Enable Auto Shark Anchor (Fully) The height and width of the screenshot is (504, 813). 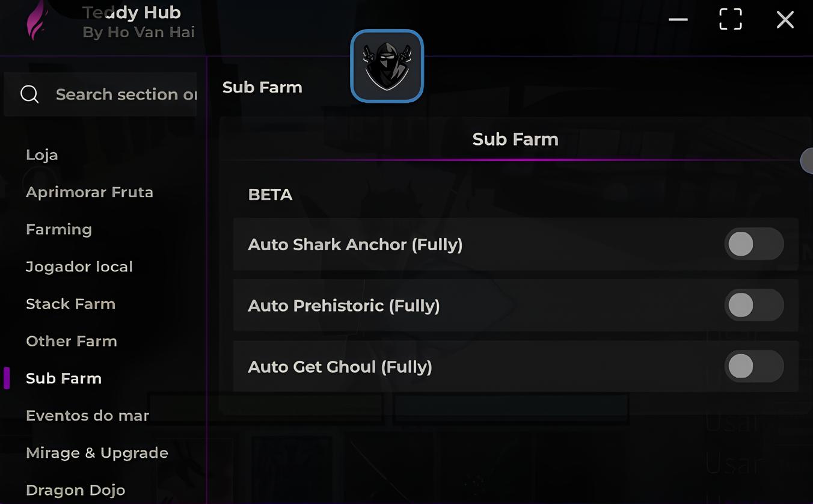point(753,244)
